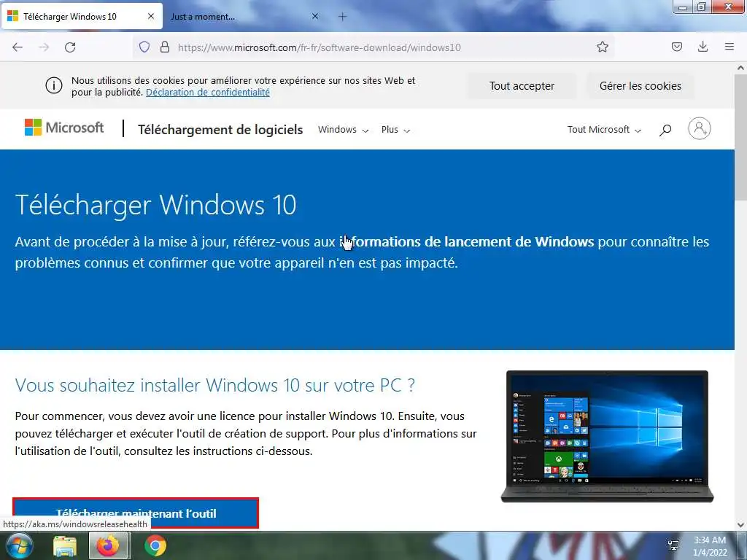Close the Just a moment tab

pos(315,16)
